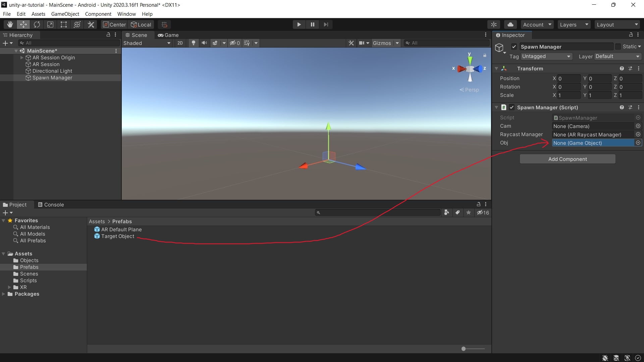
Task: Open the File menu
Action: point(7,14)
